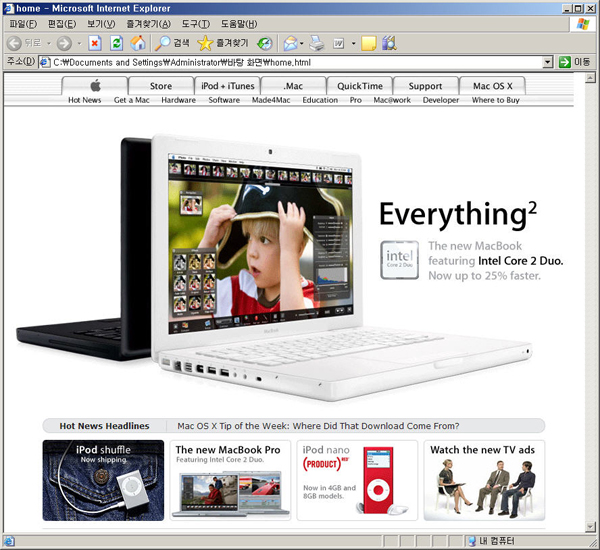Open the 보기(V) menu
Viewport: 600px width, 550px height.
coord(101,24)
